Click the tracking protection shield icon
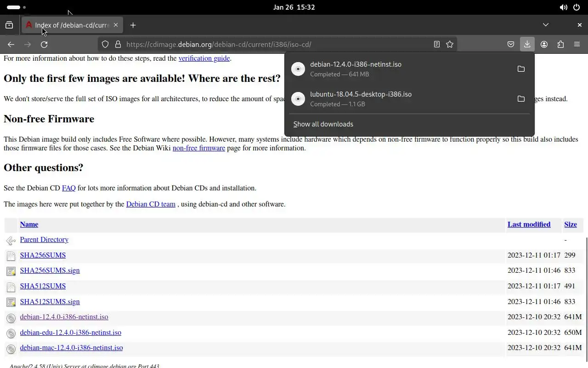This screenshot has height=368, width=588. click(105, 44)
